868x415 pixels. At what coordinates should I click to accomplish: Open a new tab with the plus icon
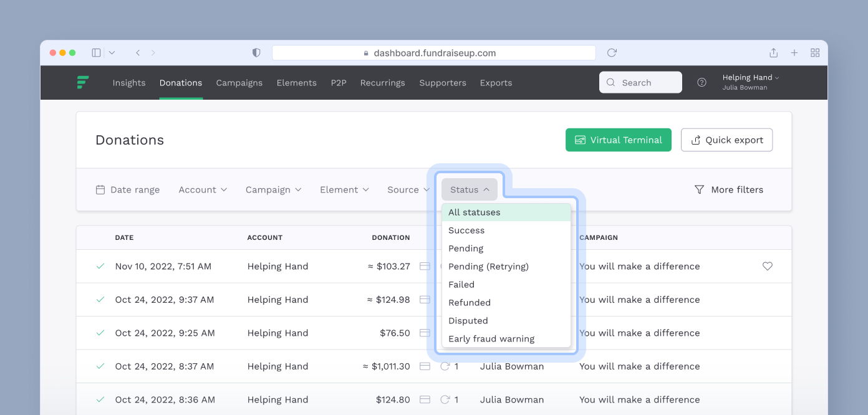(794, 53)
